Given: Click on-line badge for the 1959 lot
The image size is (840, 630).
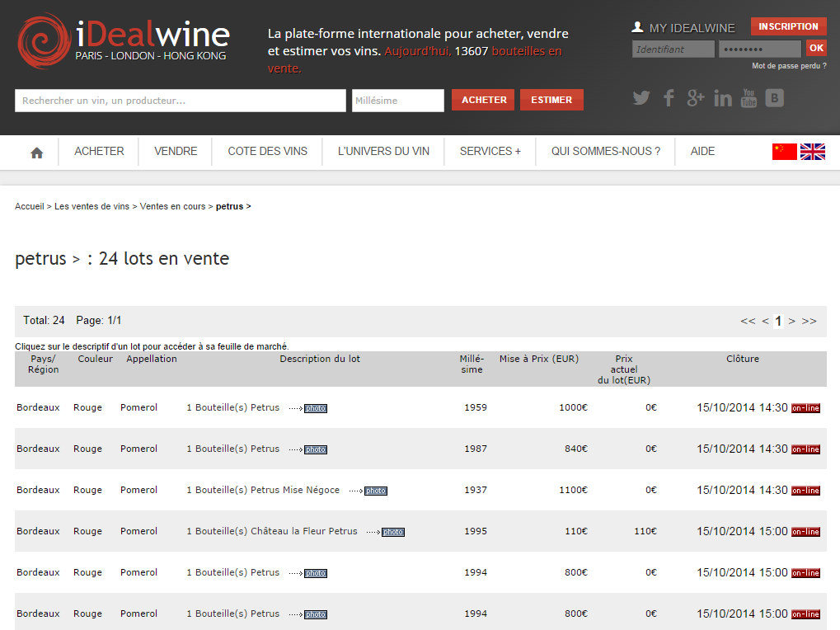Looking at the screenshot, I should point(805,408).
